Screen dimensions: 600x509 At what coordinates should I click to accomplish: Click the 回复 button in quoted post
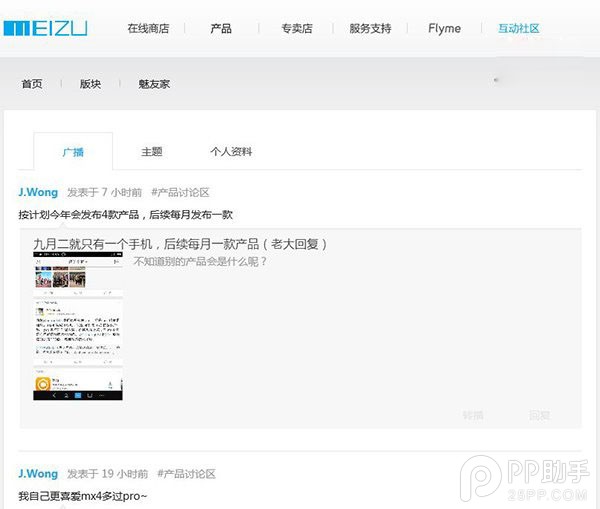540,415
